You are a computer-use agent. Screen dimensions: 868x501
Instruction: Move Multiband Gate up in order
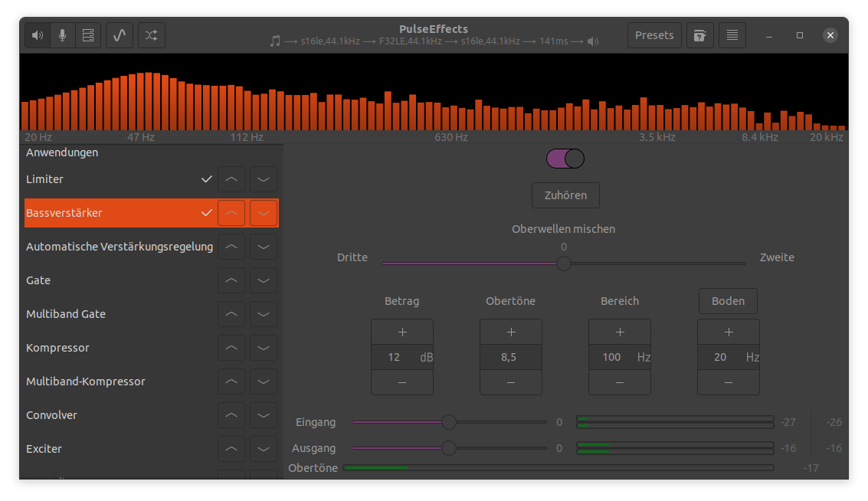pyautogui.click(x=231, y=314)
